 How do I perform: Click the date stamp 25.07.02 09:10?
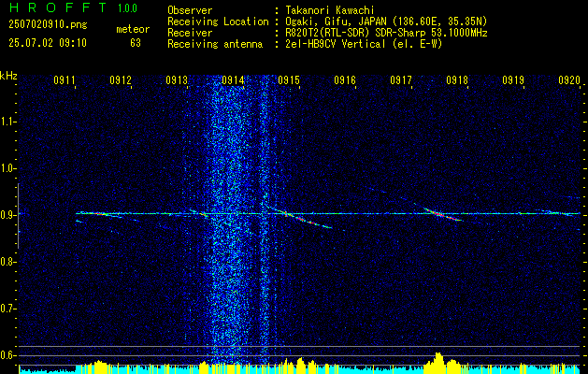pyautogui.click(x=48, y=43)
